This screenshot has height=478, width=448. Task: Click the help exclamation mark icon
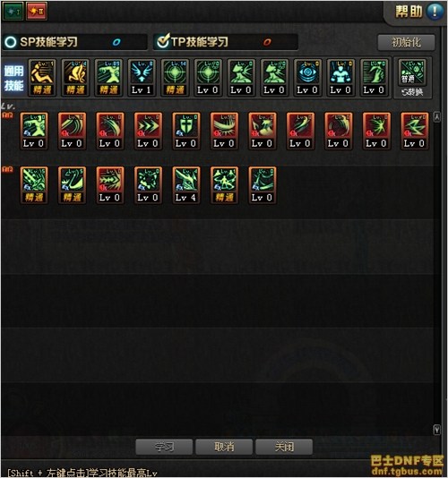pos(435,12)
